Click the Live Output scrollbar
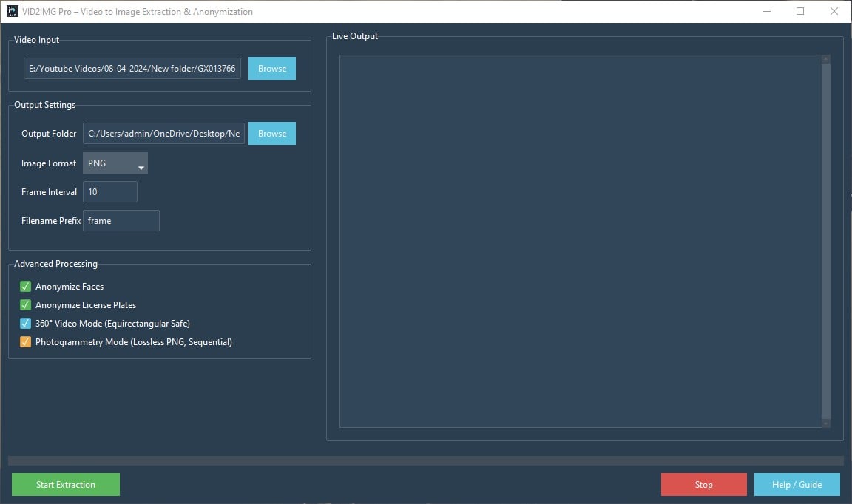 pos(825,241)
